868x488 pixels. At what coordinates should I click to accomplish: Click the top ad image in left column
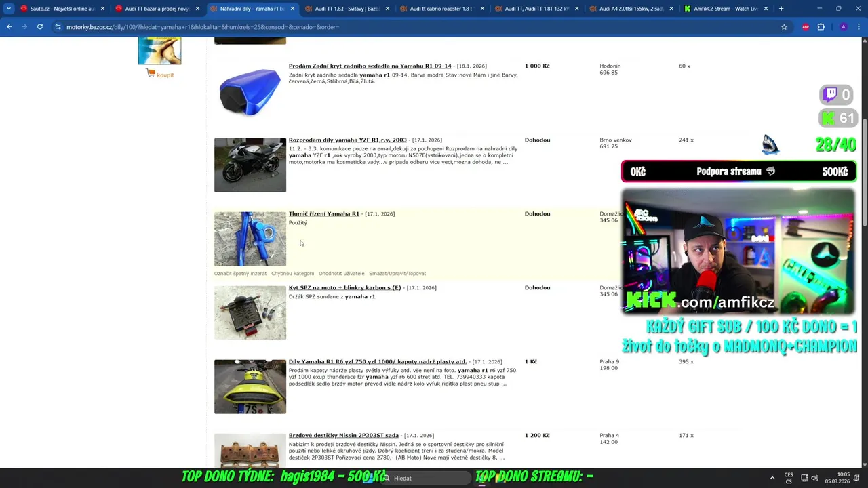click(159, 52)
